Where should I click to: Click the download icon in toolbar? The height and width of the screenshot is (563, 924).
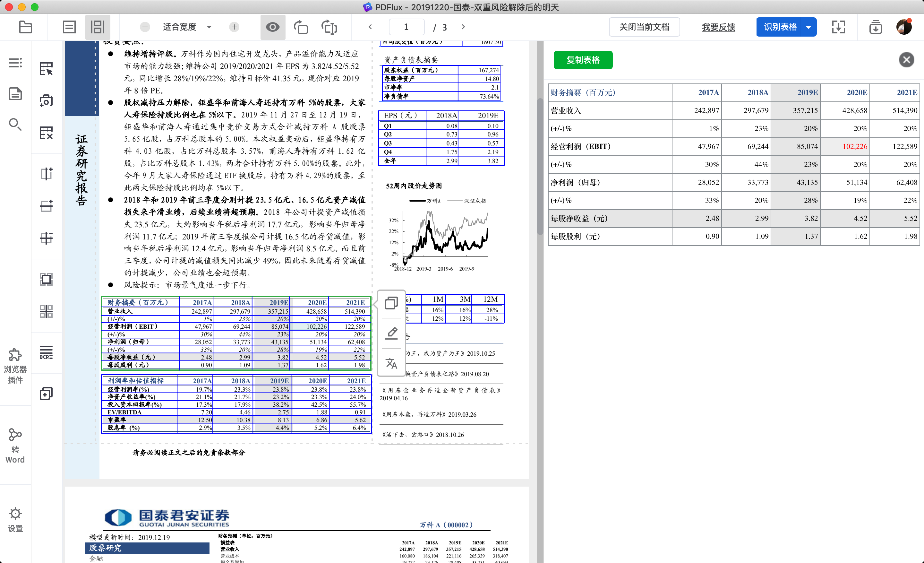(x=875, y=27)
